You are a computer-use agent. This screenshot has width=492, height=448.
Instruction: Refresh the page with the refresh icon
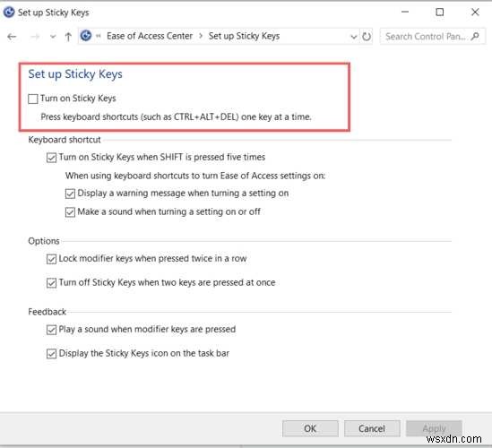(367, 37)
